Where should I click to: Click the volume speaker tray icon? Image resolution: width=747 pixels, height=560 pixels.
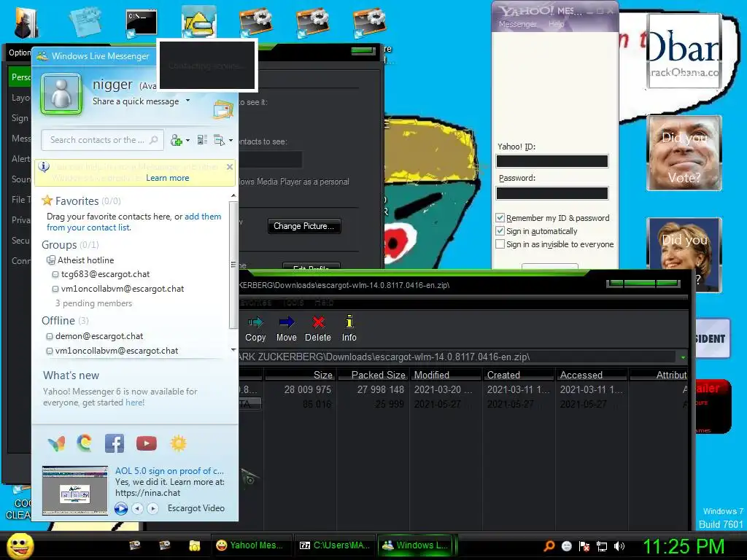pos(619,546)
